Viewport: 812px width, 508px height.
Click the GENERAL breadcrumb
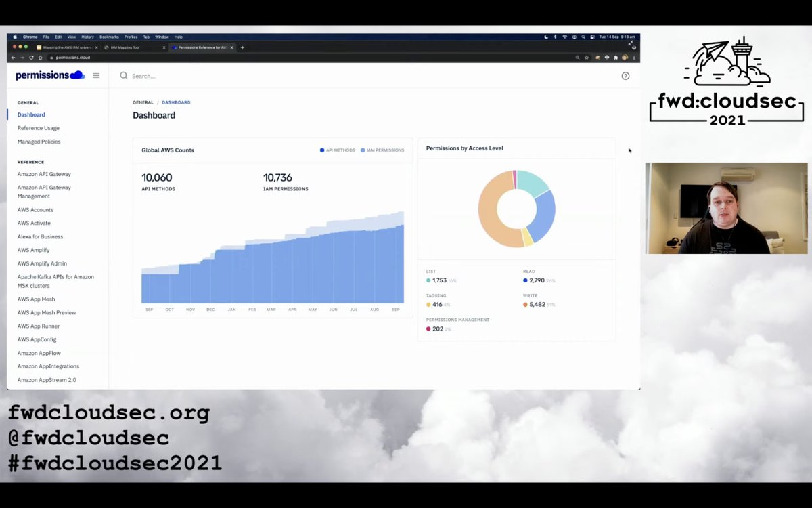click(143, 102)
